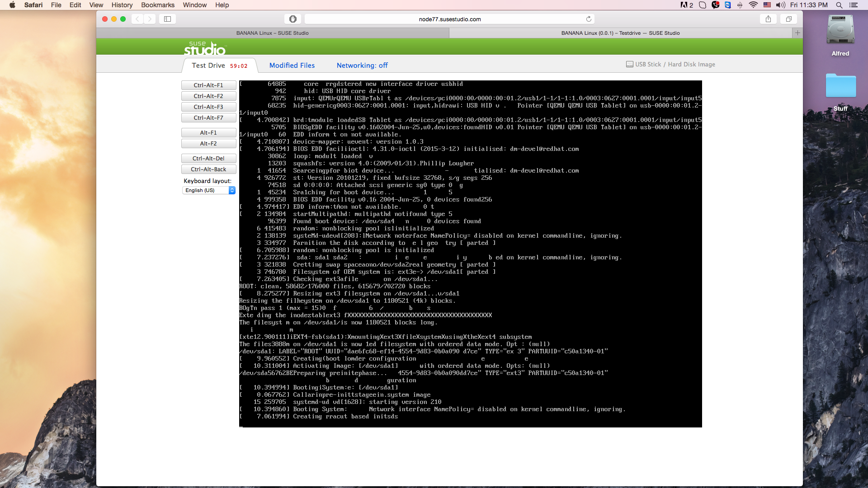
Task: Open Spotlight search from the menu bar
Action: [839, 5]
